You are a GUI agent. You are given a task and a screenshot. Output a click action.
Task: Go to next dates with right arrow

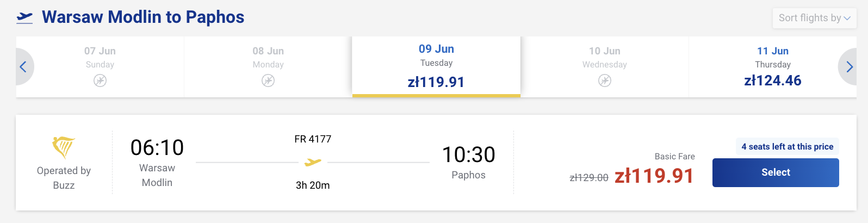[849, 67]
